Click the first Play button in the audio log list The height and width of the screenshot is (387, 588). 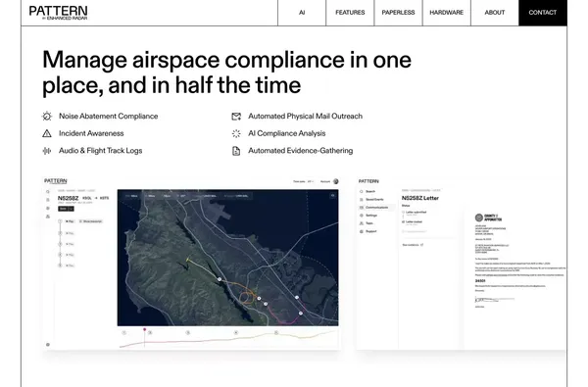(70, 221)
